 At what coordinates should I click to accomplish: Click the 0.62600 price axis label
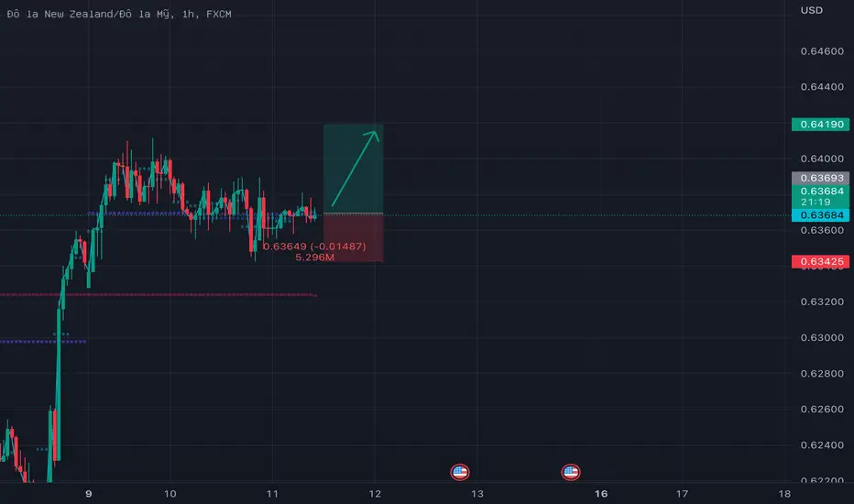coord(822,410)
